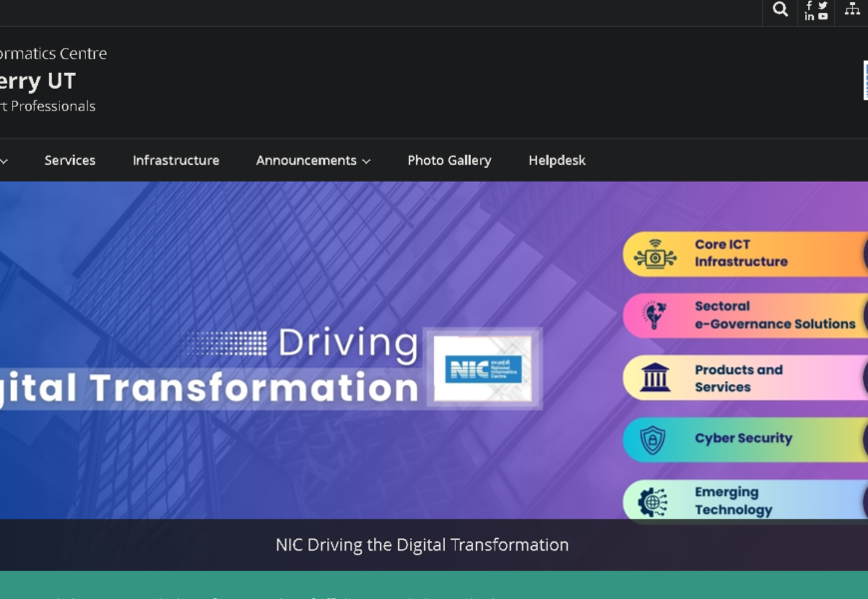Click the Puducherry UT site title
This screenshot has height=599, width=868.
coord(38,81)
